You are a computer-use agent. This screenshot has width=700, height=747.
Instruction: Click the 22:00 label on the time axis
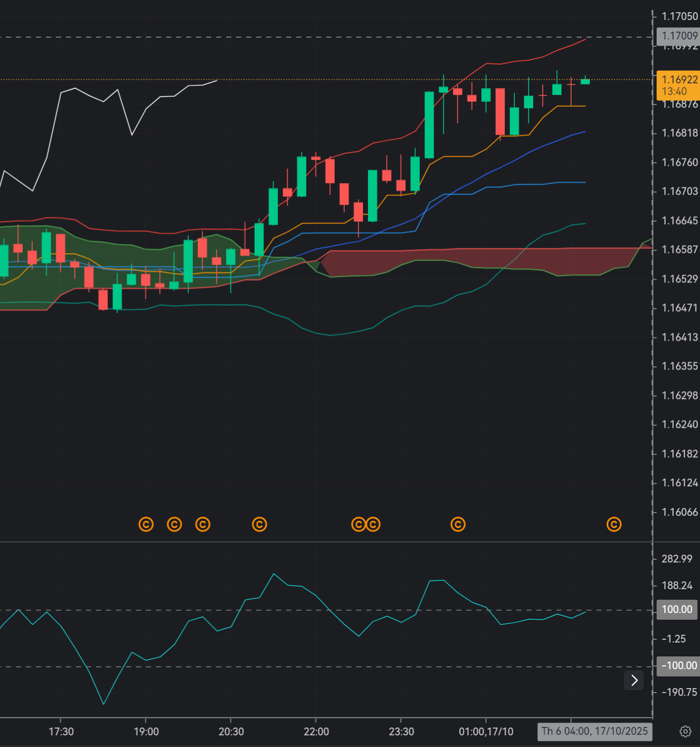pyautogui.click(x=316, y=731)
